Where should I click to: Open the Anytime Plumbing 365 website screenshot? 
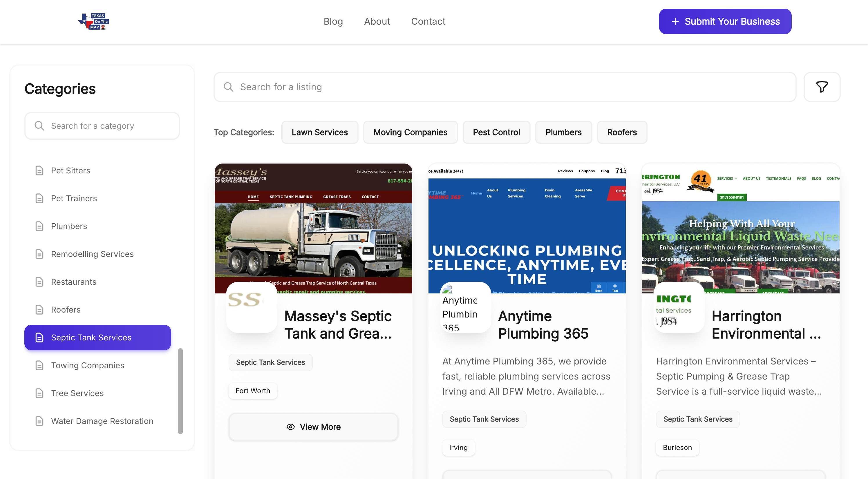(x=527, y=228)
